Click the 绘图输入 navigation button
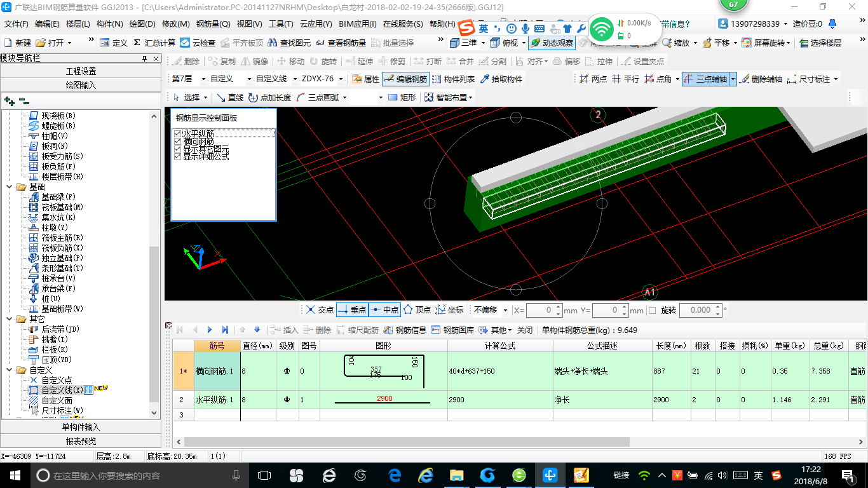Viewport: 868px width, 488px height. tap(81, 85)
